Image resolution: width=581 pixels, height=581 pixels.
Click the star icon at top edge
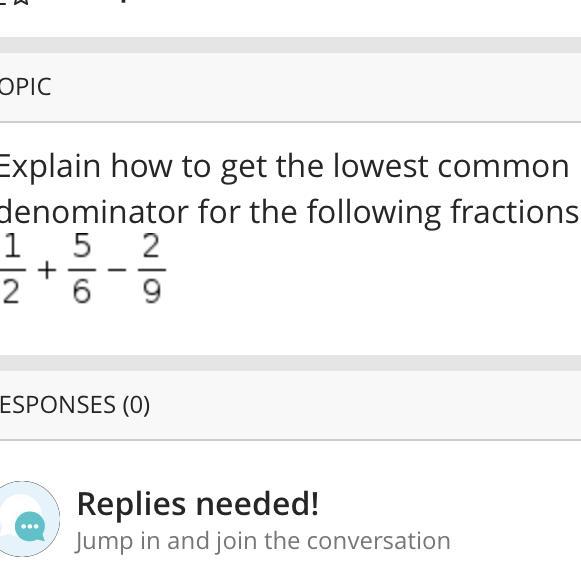pos(22,2)
